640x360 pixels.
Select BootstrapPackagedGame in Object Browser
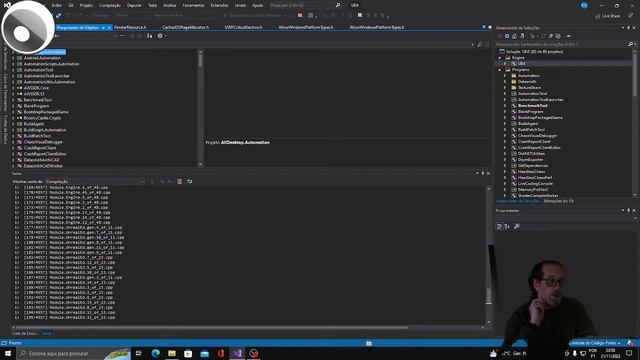point(46,112)
